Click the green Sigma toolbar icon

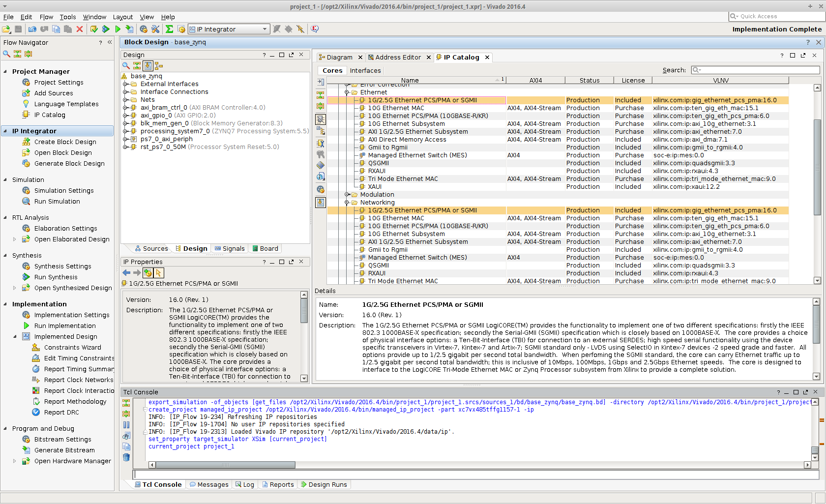click(169, 29)
